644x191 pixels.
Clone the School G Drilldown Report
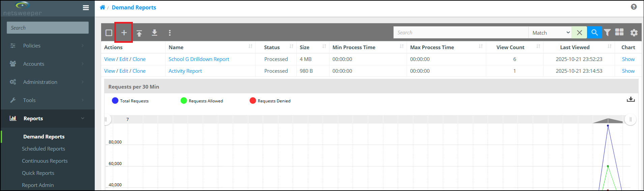click(x=139, y=59)
